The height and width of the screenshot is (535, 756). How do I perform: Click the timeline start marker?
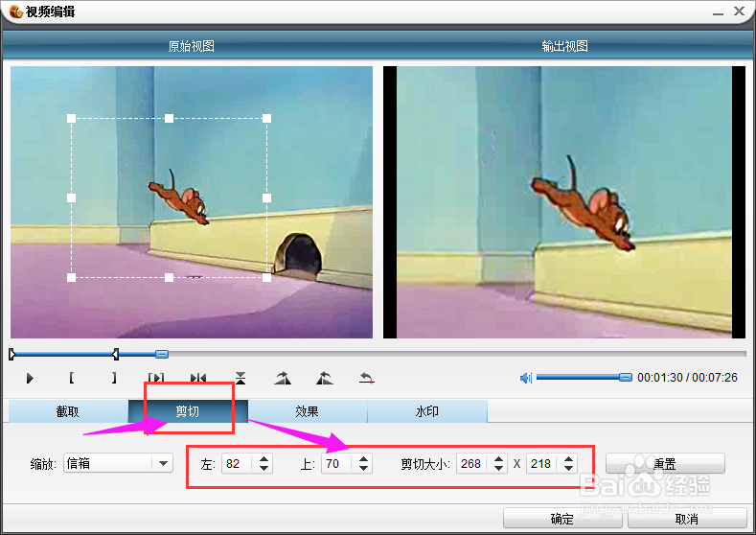pos(12,355)
